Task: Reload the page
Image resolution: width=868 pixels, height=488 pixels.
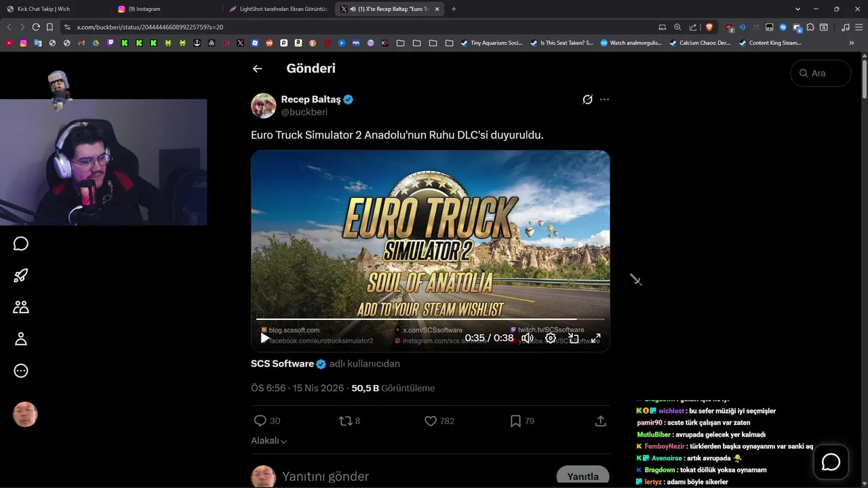Action: click(36, 27)
